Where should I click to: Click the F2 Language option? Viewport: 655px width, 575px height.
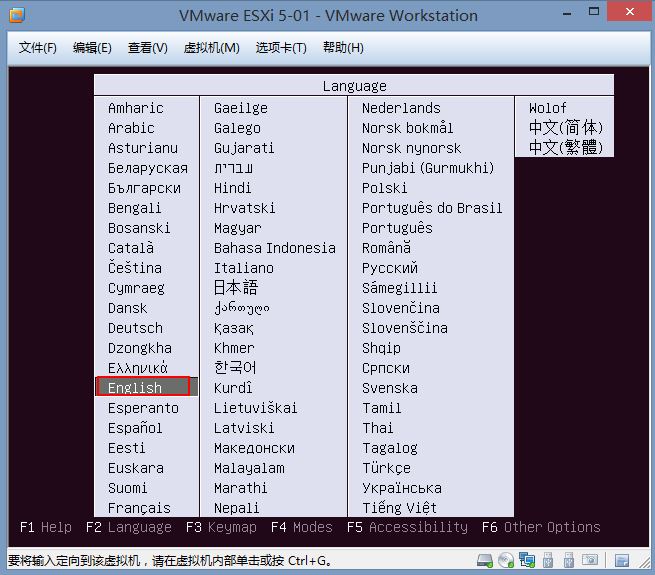click(x=128, y=527)
